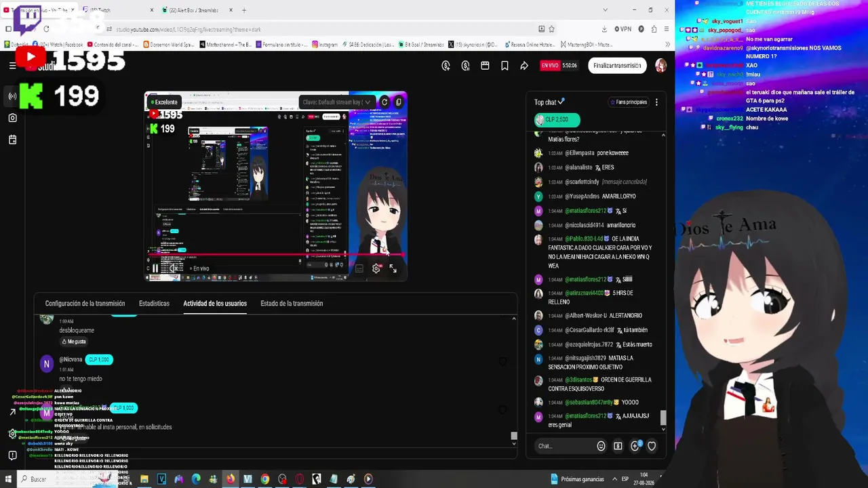Click the bookmark icon in Studio header

[505, 66]
